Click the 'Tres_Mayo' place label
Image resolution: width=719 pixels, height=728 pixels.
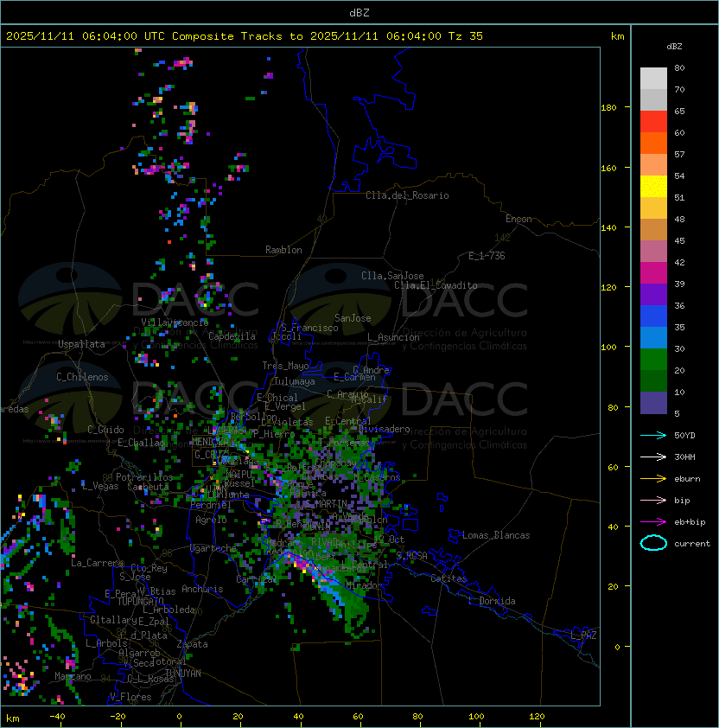coord(285,366)
